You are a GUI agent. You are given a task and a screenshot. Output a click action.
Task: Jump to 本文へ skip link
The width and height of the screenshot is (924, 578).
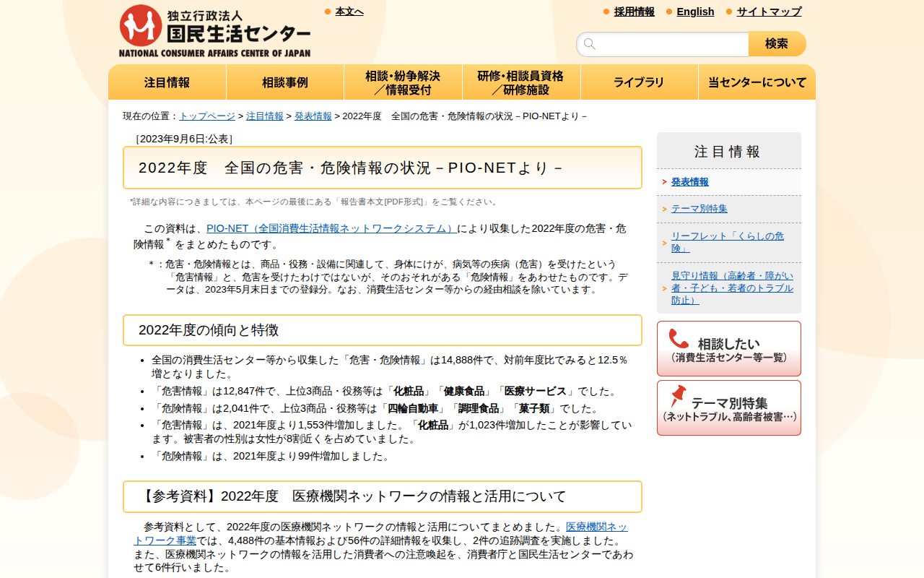(349, 12)
